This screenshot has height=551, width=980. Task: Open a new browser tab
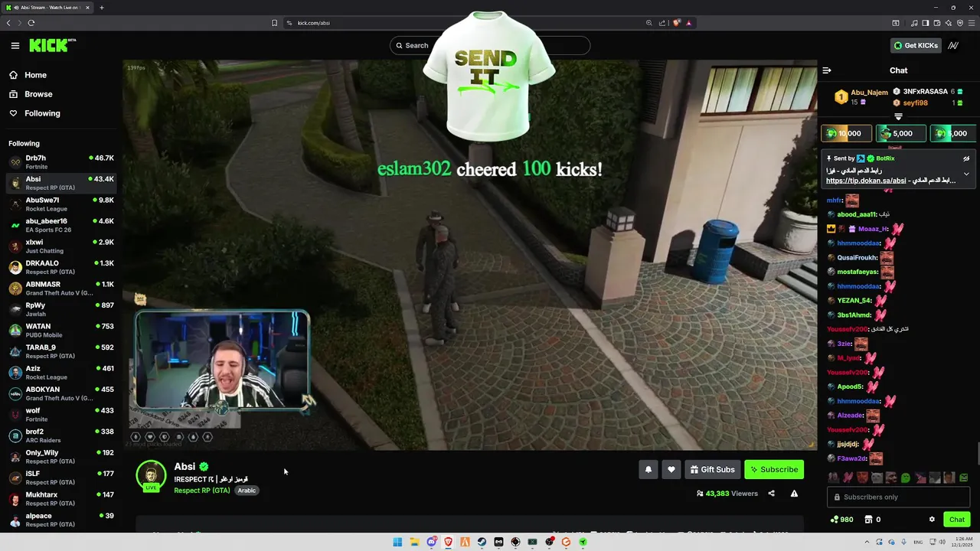(101, 8)
